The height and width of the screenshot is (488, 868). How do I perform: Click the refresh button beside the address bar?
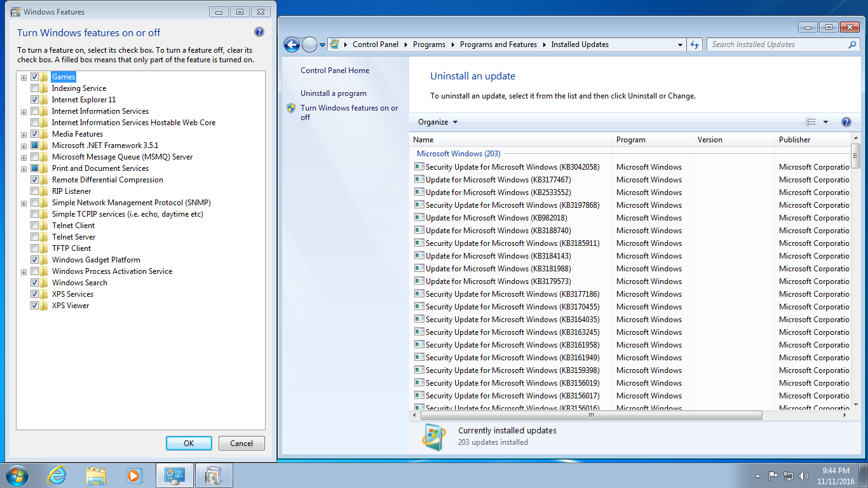695,44
